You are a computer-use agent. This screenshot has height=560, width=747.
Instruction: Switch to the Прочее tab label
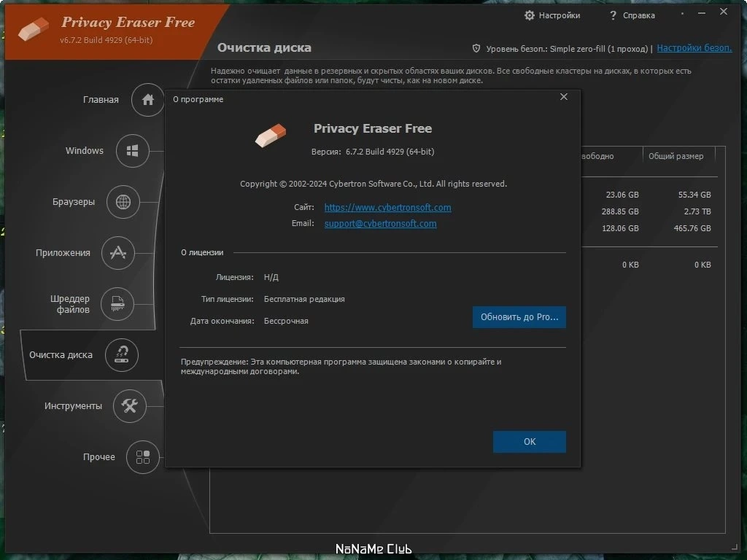[98, 457]
